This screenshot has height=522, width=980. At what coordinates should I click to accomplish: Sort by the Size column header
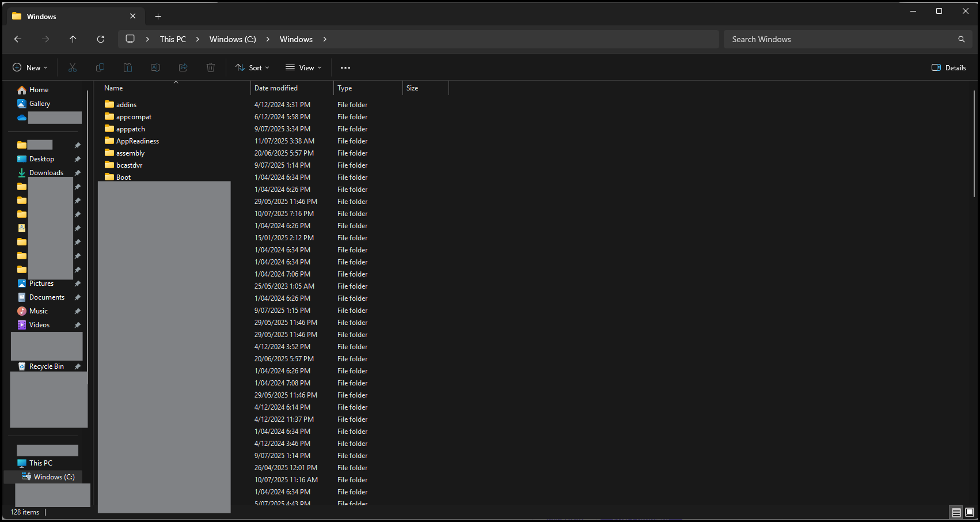coord(426,88)
